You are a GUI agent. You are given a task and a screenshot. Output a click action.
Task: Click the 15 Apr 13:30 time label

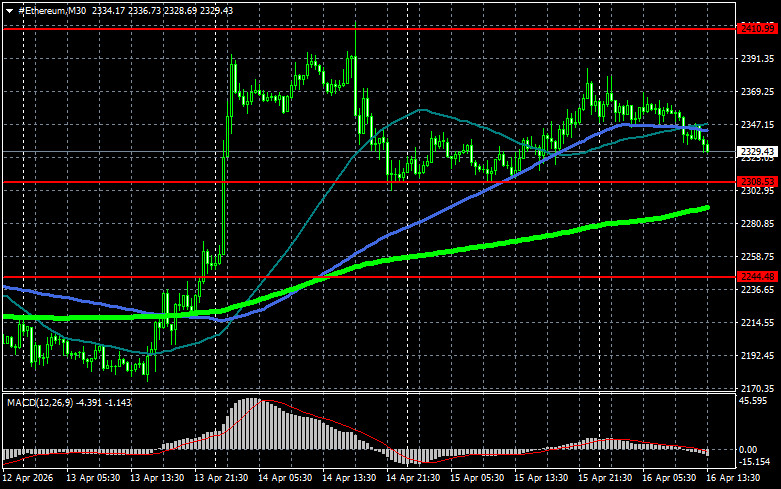click(541, 478)
